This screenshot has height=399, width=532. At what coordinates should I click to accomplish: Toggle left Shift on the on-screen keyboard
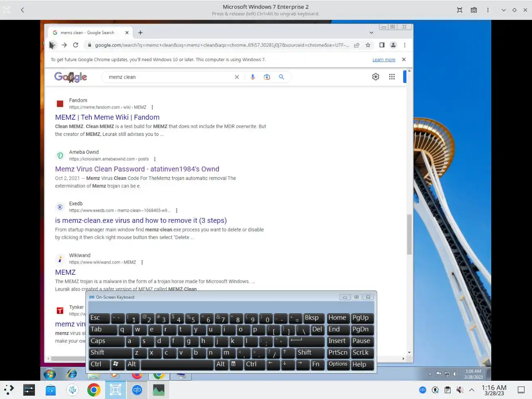tap(111, 353)
